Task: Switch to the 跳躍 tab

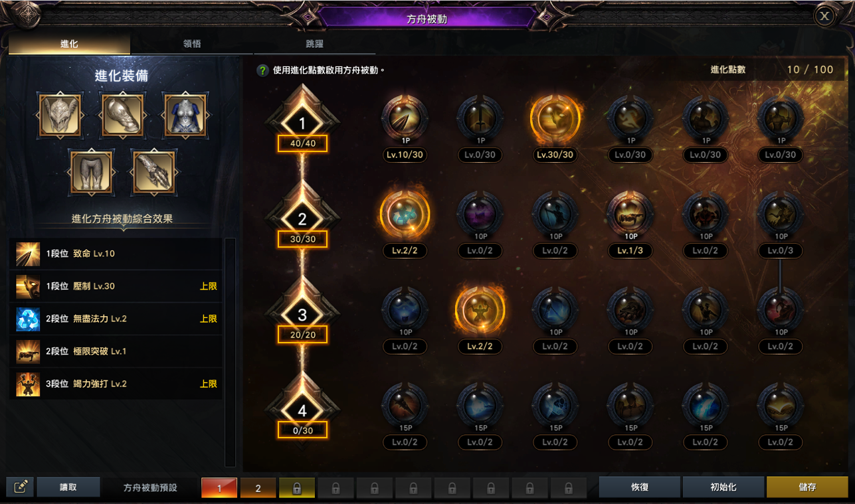Action: click(314, 44)
